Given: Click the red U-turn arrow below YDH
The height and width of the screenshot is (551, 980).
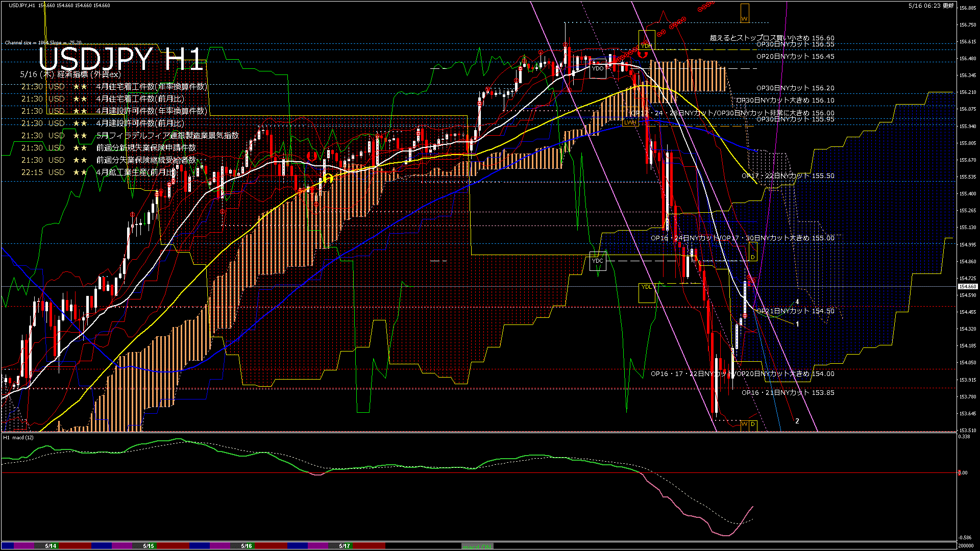Looking at the screenshot, I should pos(644,54).
